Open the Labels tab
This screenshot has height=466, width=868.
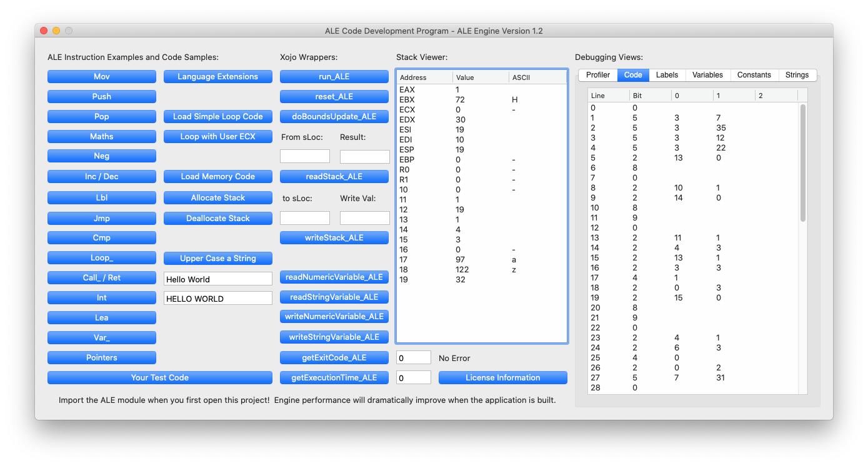667,75
